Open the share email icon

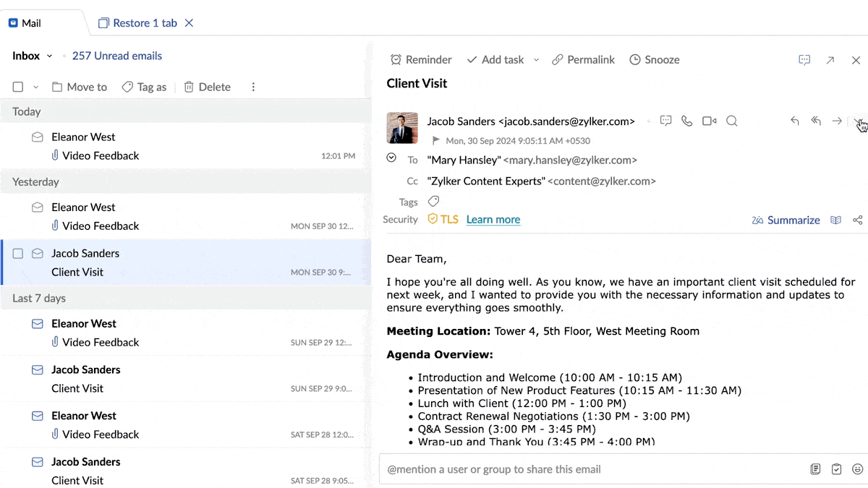tap(857, 221)
